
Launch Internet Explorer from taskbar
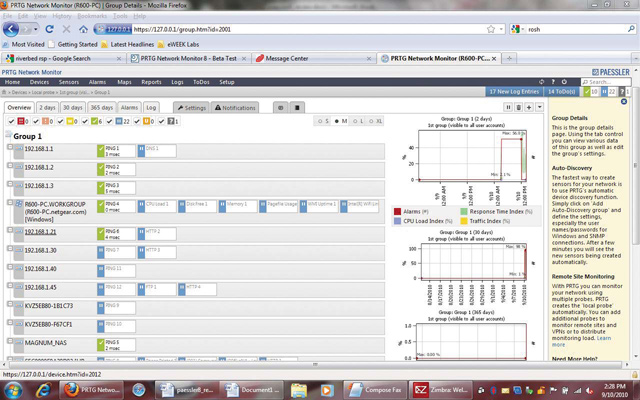click(x=43, y=390)
